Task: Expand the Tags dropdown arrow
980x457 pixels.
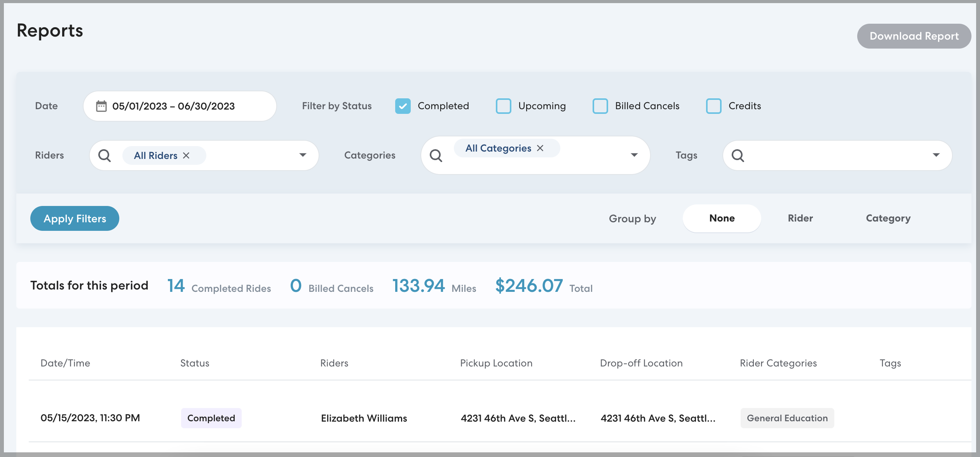Action: click(x=936, y=155)
